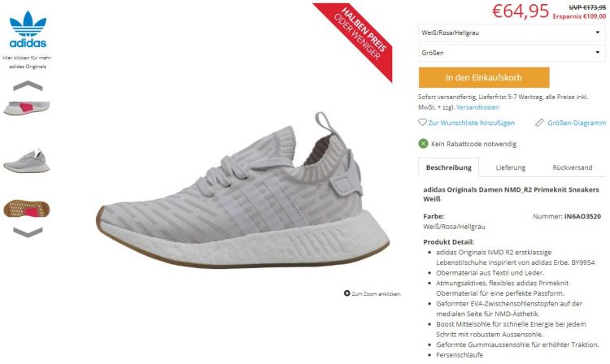The height and width of the screenshot is (364, 610).
Task: Click the up arrow above the thumbnails
Action: pos(28,86)
